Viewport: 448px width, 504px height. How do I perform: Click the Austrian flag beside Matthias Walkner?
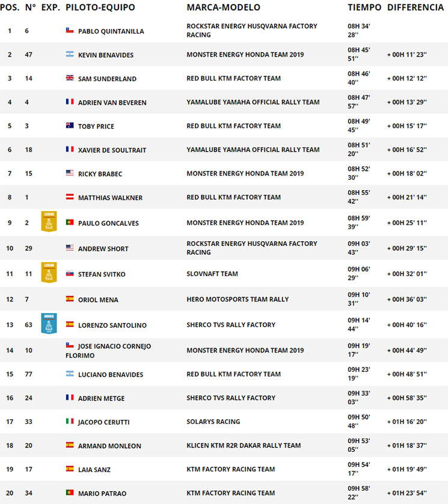[70, 197]
